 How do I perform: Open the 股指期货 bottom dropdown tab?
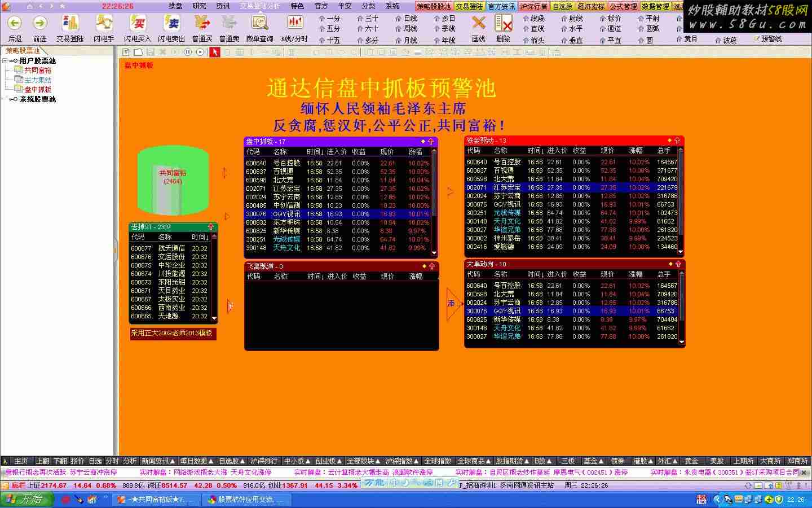(513, 461)
